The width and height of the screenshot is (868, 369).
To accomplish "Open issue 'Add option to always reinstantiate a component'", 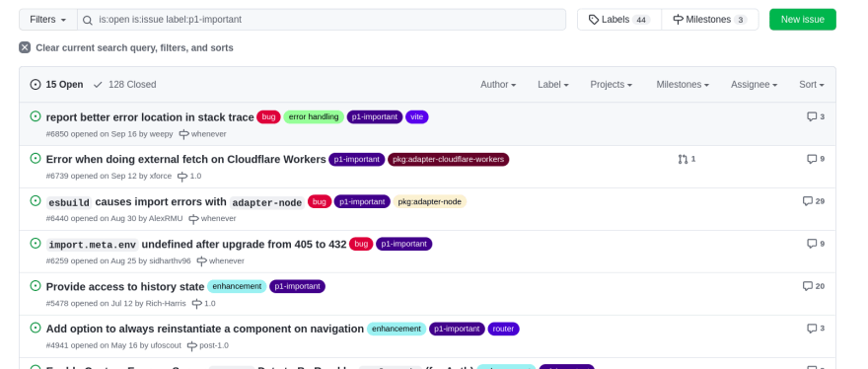I will click(205, 329).
